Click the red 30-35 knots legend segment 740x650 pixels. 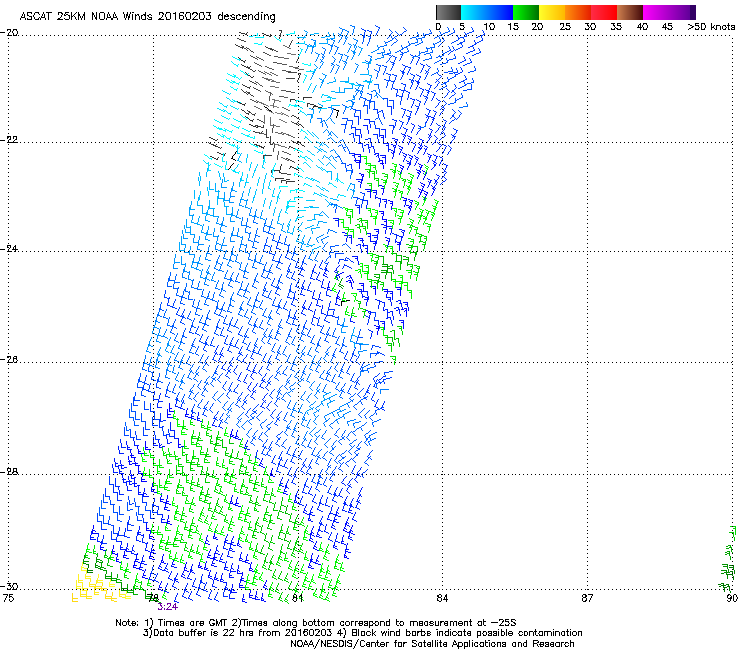pyautogui.click(x=604, y=12)
